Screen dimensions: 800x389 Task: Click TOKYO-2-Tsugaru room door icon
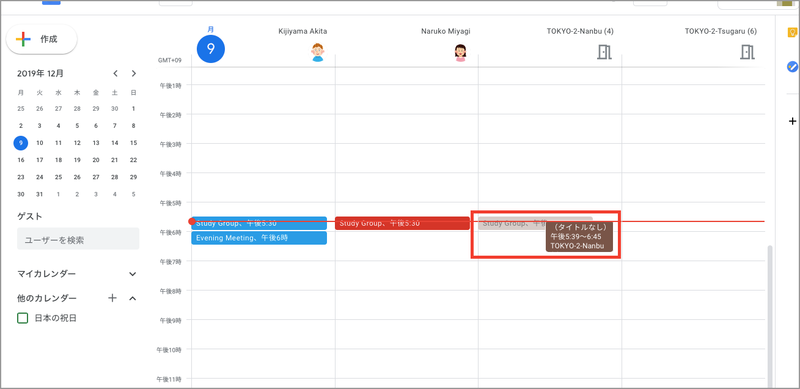(747, 52)
